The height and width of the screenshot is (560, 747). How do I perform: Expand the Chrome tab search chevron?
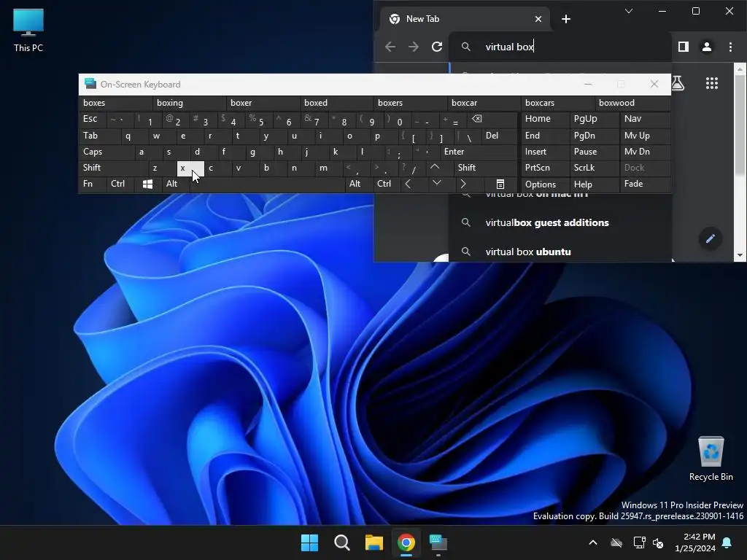[629, 11]
